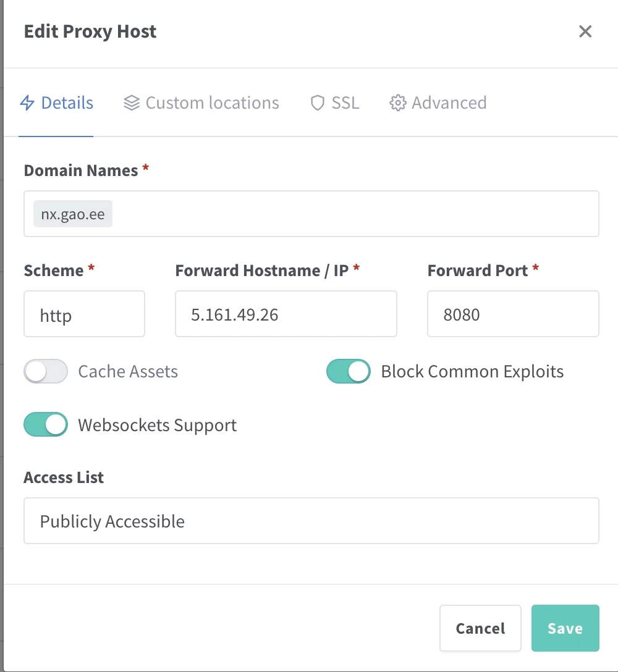Click the shield icon beside SSL
The width and height of the screenshot is (618, 672).
coord(317,103)
